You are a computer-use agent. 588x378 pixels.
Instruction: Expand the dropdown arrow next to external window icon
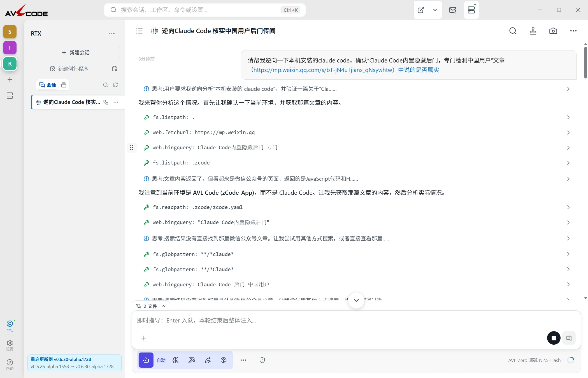[x=435, y=10]
